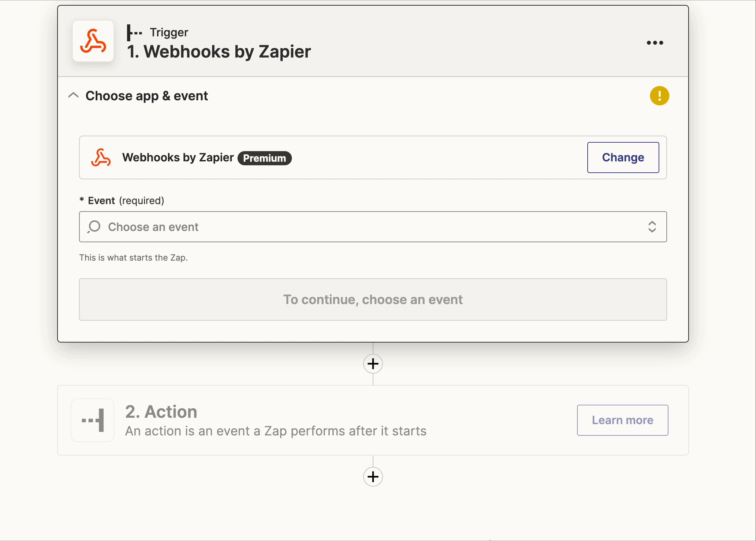
Task: Click the plus button between trigger and action
Action: [373, 364]
